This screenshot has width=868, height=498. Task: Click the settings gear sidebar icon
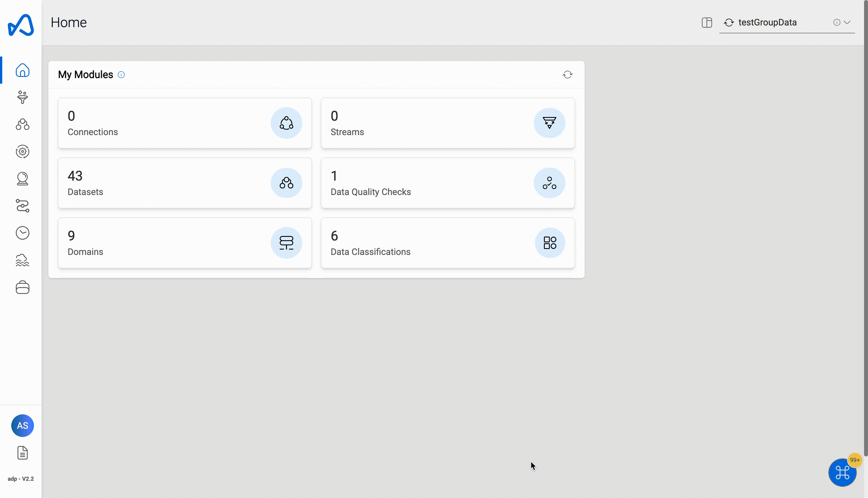pyautogui.click(x=22, y=151)
